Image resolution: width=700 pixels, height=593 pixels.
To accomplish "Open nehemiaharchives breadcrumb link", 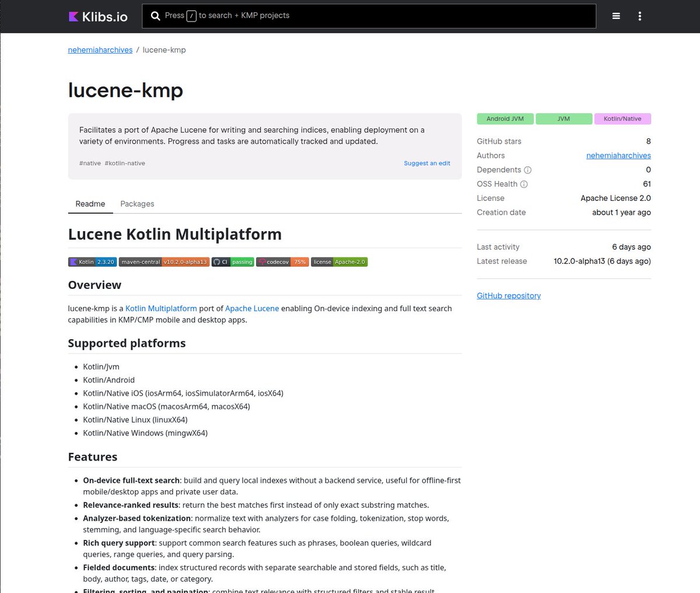I will click(100, 50).
